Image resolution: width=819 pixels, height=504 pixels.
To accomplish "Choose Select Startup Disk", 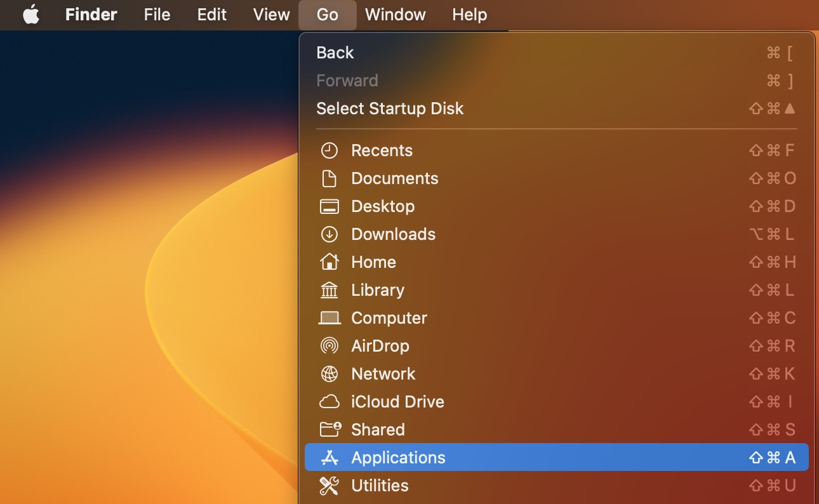I will point(557,109).
